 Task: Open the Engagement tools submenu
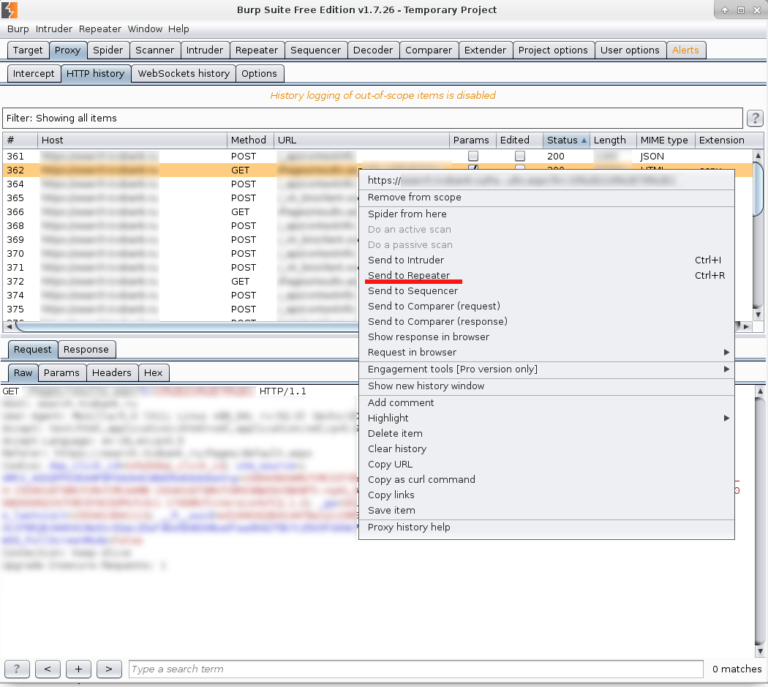(727, 369)
